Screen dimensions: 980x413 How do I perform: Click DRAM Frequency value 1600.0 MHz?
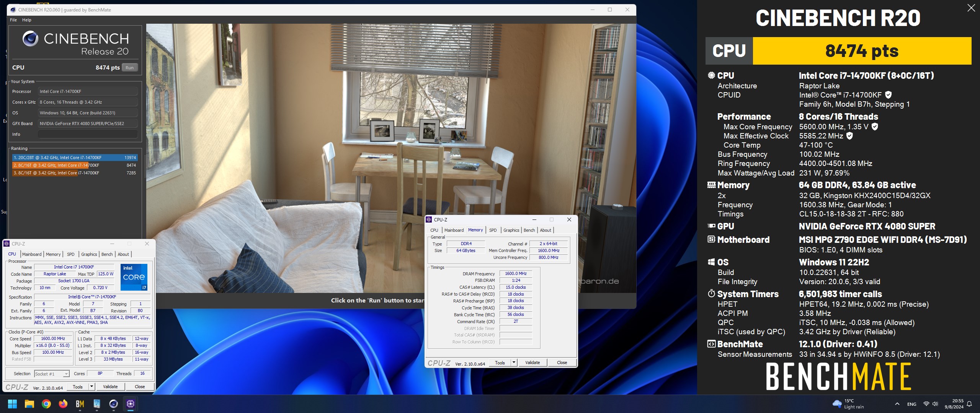(516, 273)
